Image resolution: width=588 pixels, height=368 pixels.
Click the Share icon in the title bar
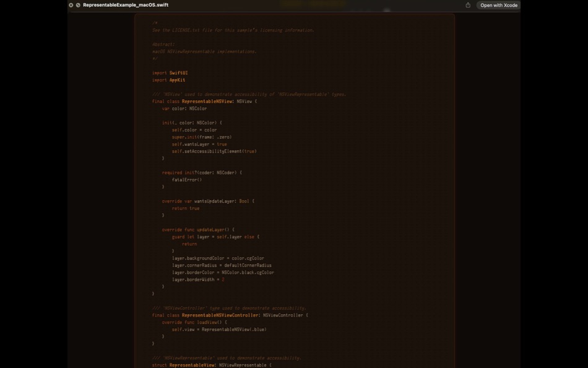tap(469, 5)
